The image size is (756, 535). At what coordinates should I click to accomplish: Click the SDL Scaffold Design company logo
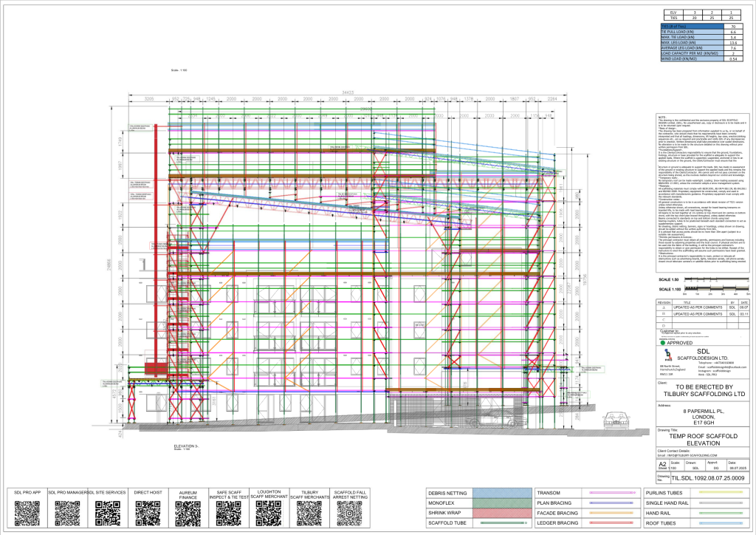point(667,356)
